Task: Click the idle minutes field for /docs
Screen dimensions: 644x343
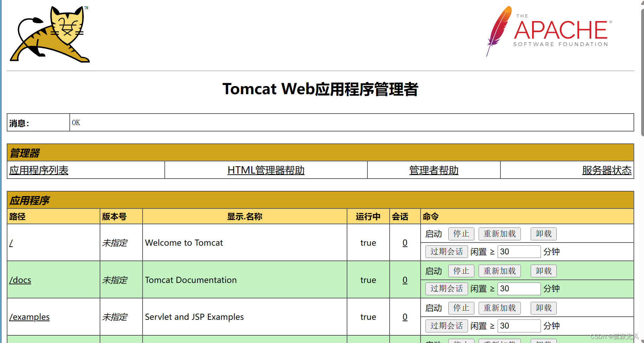Action: 519,289
